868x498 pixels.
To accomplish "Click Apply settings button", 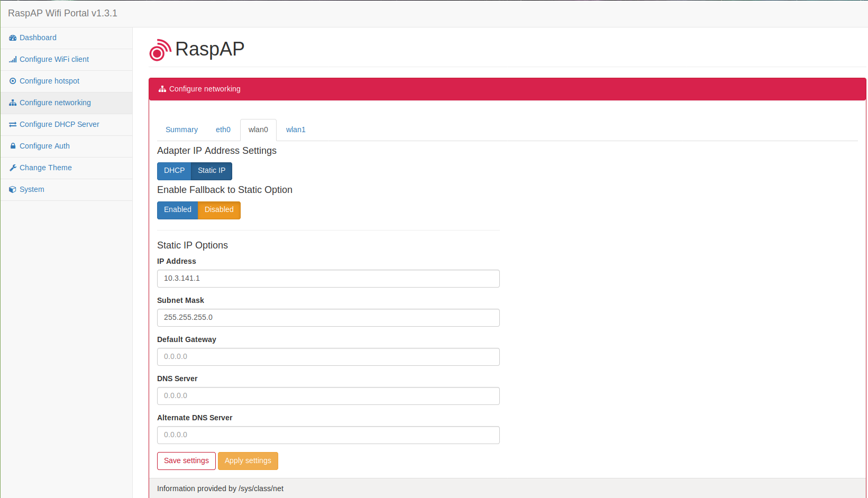I will pos(248,461).
